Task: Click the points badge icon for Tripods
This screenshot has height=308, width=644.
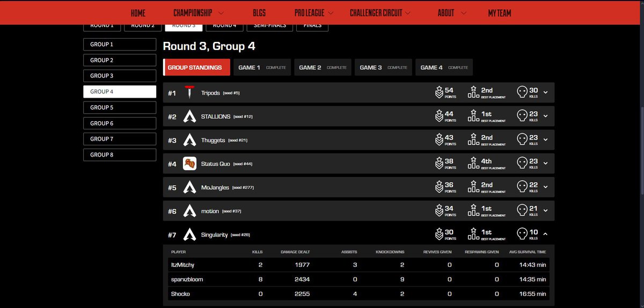Action: tap(439, 93)
